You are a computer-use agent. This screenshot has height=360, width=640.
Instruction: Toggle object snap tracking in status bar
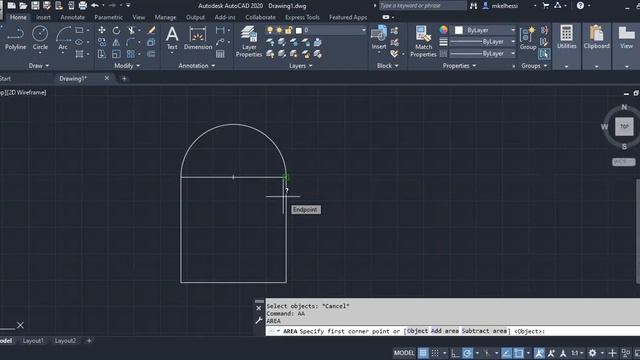tap(507, 353)
